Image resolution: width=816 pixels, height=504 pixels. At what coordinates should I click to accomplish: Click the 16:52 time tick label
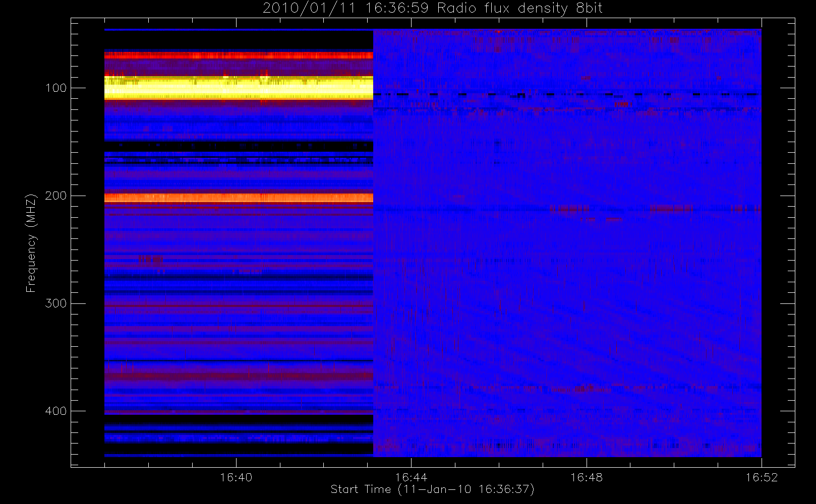click(x=762, y=477)
